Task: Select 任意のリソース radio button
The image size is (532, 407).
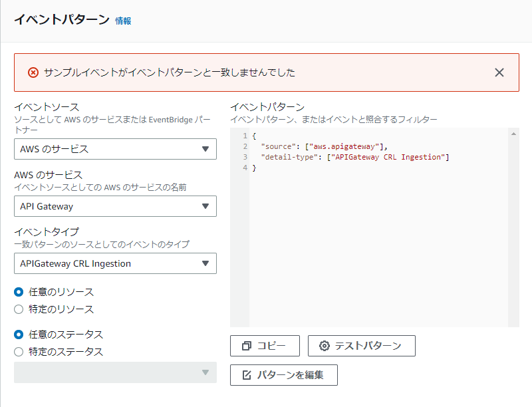Action: point(19,292)
